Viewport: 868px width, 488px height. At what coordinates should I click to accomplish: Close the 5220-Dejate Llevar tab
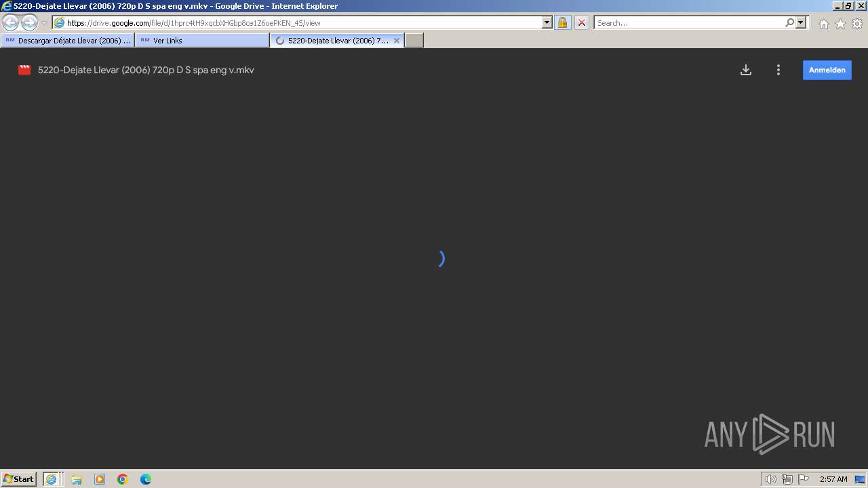pos(397,41)
